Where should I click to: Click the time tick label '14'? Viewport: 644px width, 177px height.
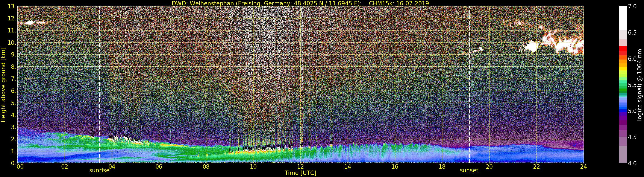click(x=347, y=166)
